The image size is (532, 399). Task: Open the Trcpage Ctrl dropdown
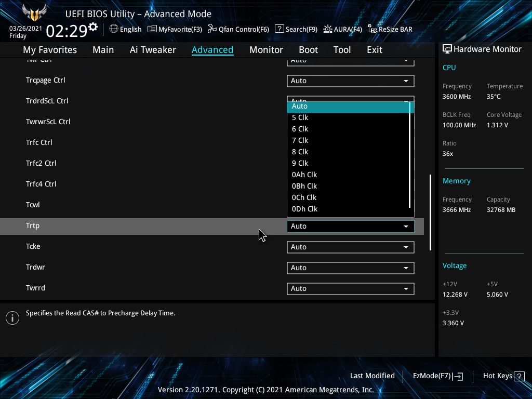point(351,81)
